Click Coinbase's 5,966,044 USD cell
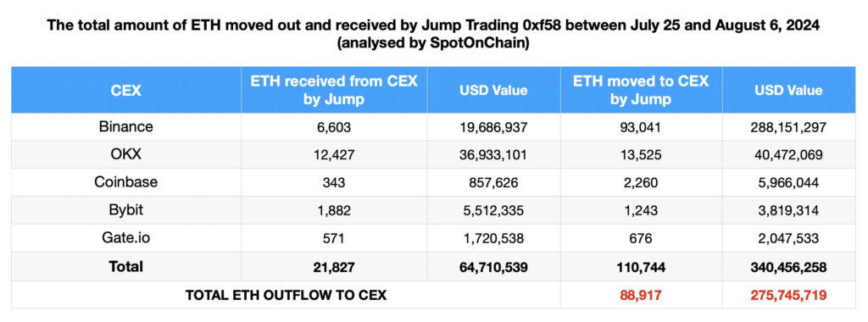 pos(789,182)
